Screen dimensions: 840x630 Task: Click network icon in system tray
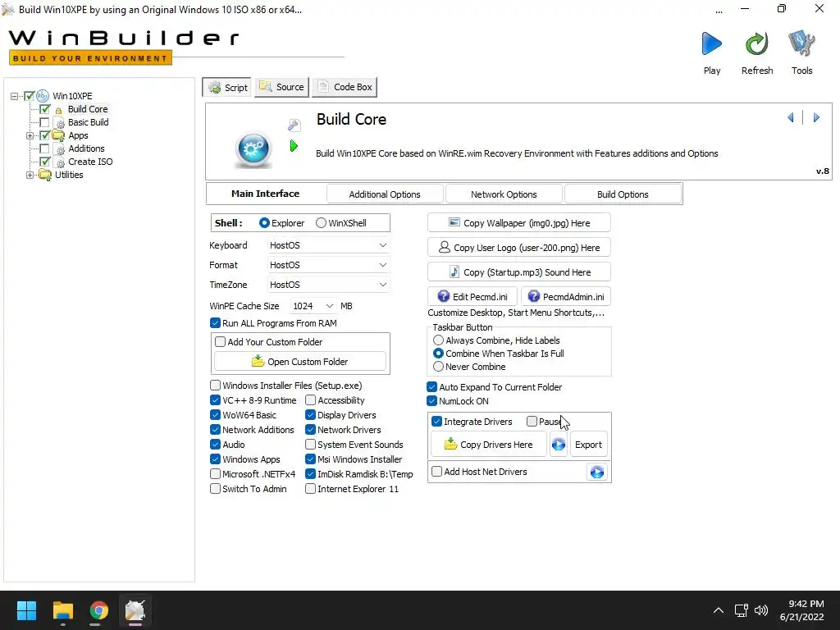741,610
